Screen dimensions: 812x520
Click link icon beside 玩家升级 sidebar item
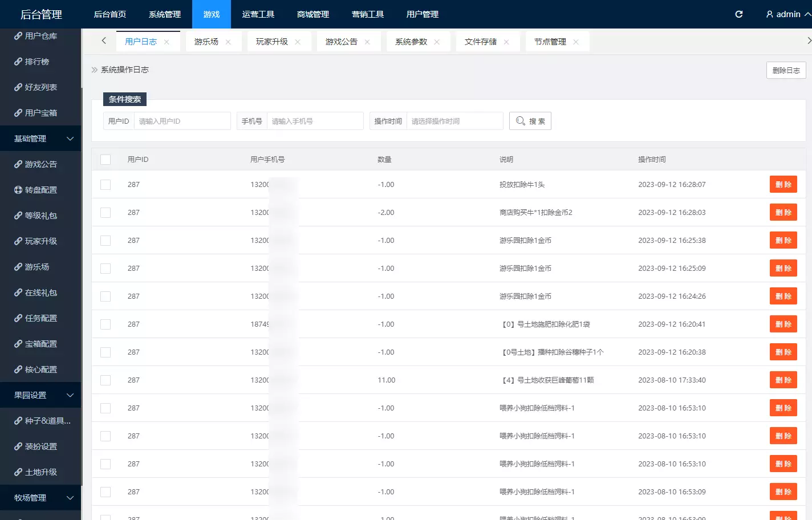[x=18, y=241]
